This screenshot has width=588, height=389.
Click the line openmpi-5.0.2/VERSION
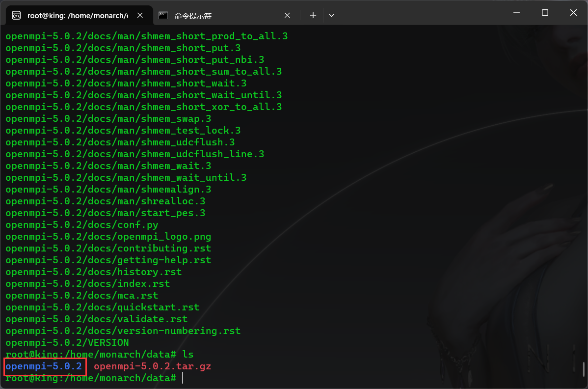[67, 342]
